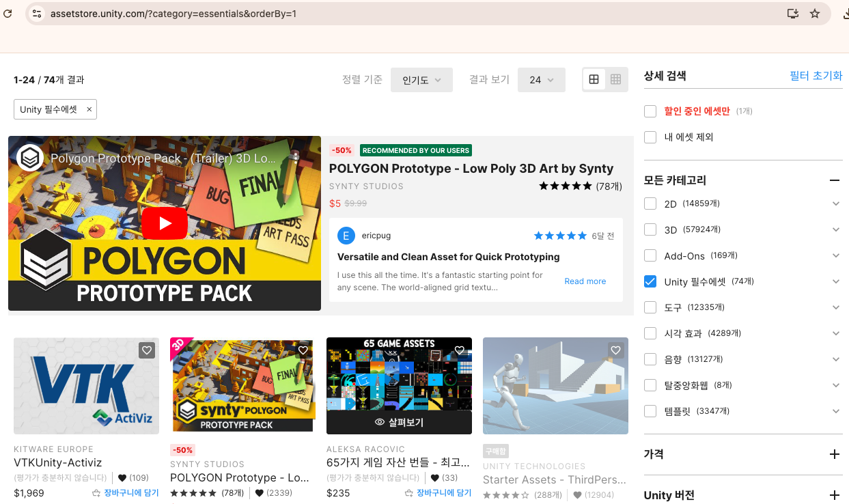Expand the Add-Ons category chevron
The width and height of the screenshot is (849, 504).
point(836,255)
